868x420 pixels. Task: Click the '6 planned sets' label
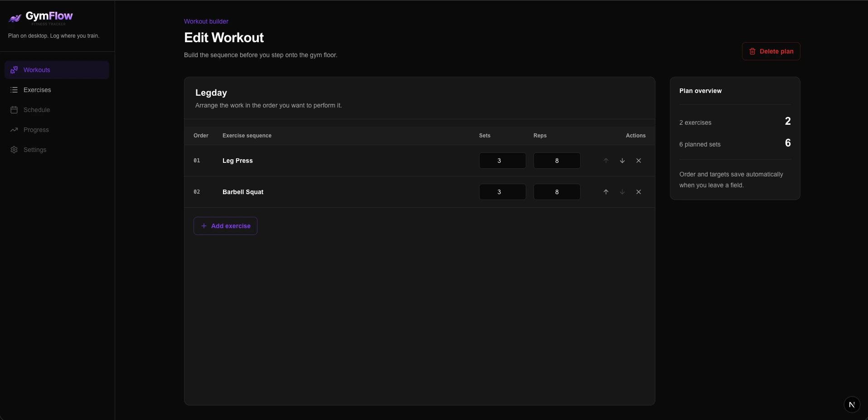[x=700, y=144]
